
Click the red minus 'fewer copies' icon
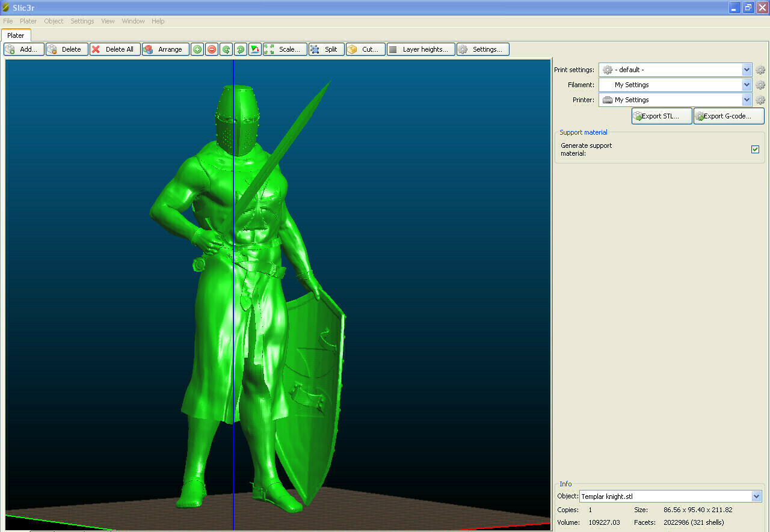click(212, 49)
